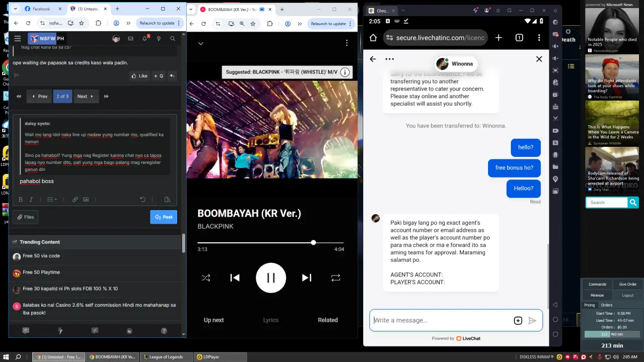The image size is (644, 362).
Task: Open 'Free 30 kapatid ni Ph slots' thread
Action: coord(70,289)
